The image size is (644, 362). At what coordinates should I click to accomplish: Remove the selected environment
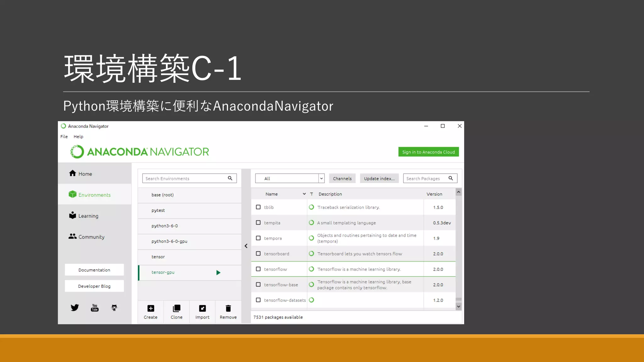228,312
